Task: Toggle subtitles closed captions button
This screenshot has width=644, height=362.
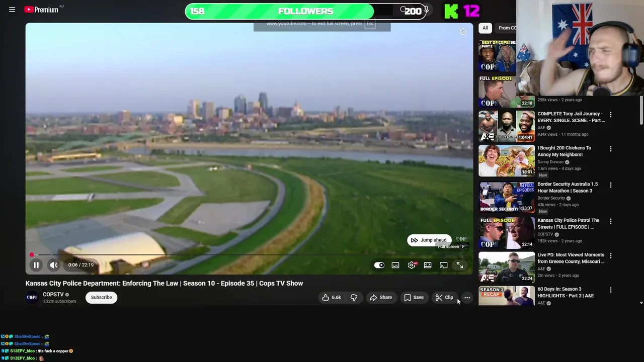Action: point(395,265)
